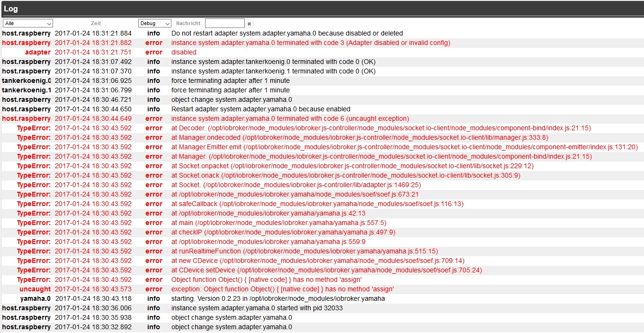Click timestamp 18:30:43.573
This screenshot has height=333, width=644.
(x=93, y=289)
